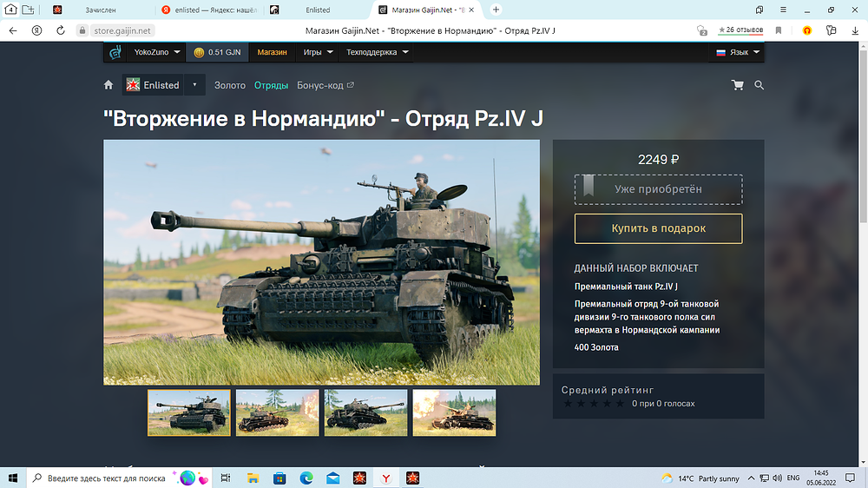Click the padlock site security icon

82,30
